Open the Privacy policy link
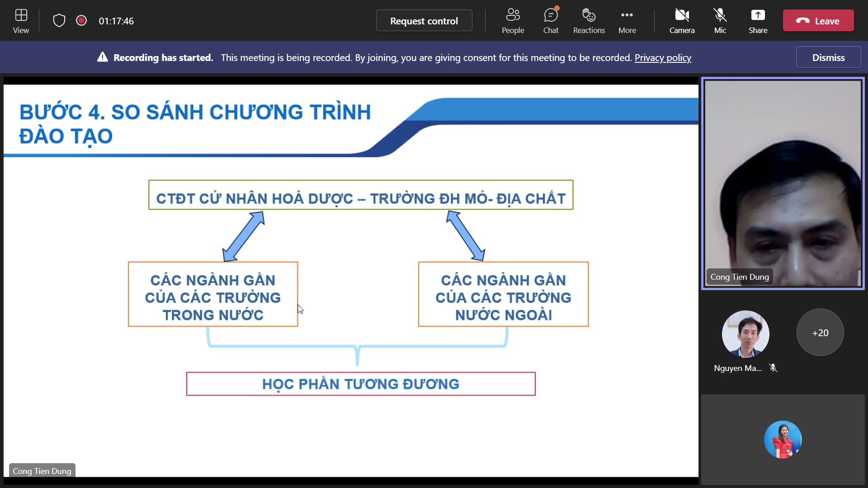Screen dimensions: 868x488 point(663,58)
